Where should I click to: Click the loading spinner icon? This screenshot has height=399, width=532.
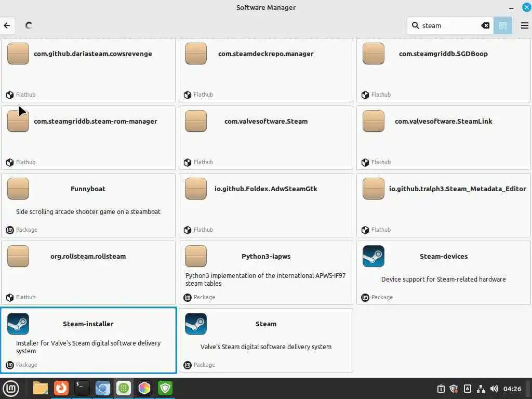[29, 25]
